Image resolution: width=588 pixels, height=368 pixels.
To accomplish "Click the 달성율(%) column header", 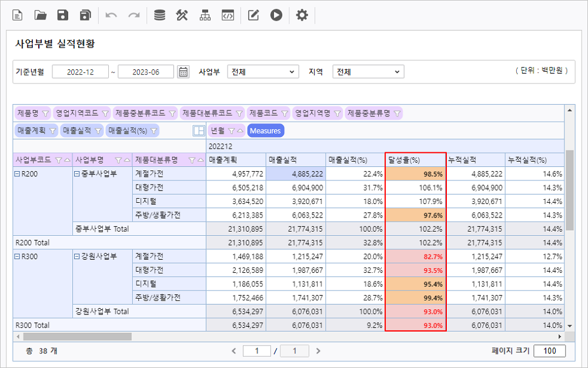I will tap(415, 159).
